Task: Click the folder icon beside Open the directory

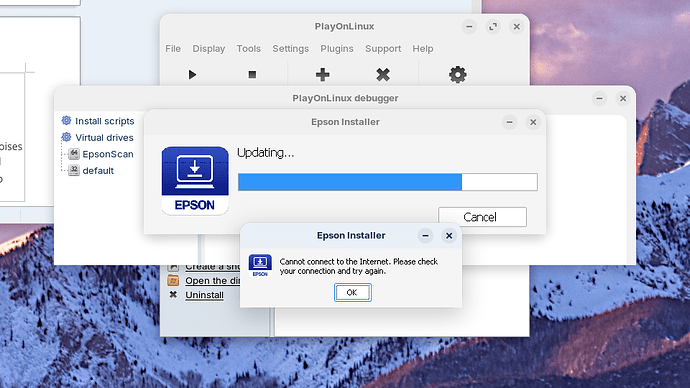Action: (x=173, y=280)
